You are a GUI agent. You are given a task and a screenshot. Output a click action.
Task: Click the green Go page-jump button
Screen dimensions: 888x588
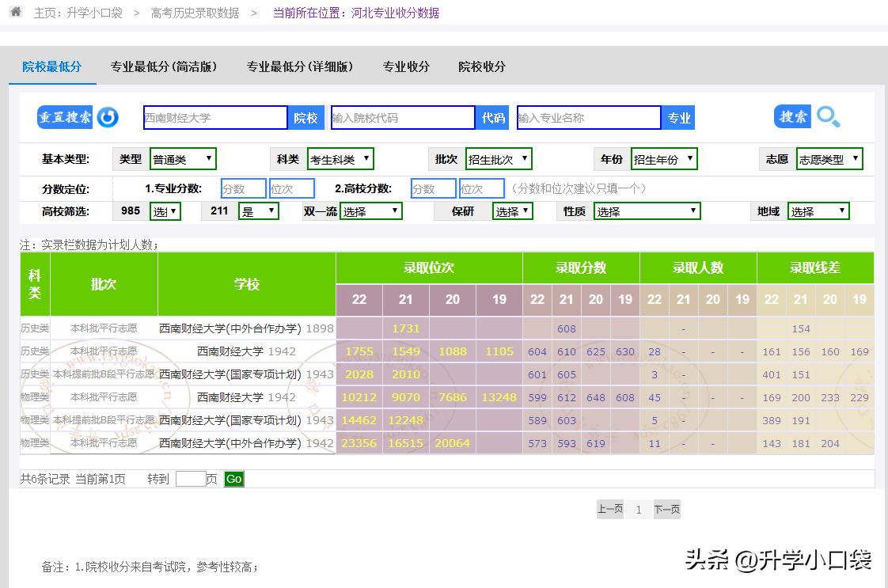click(233, 479)
